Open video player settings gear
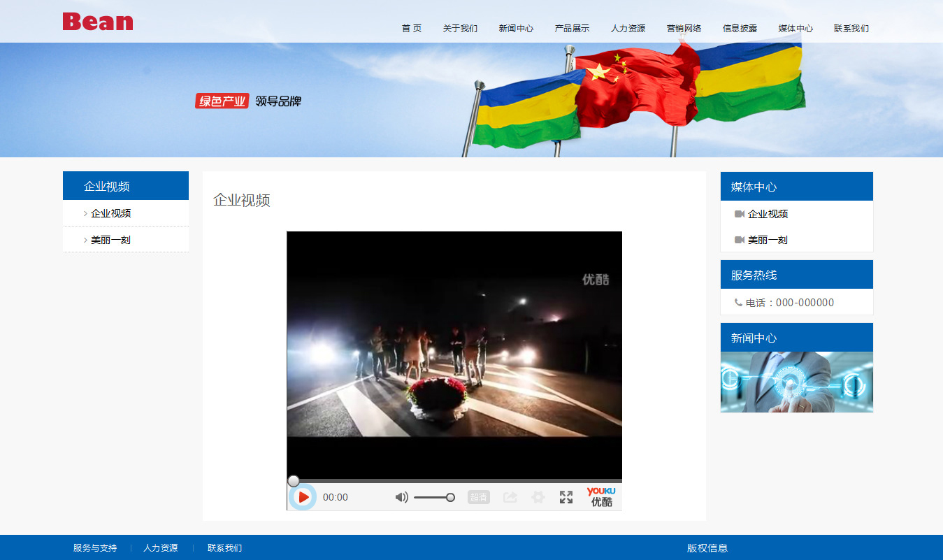 point(538,497)
